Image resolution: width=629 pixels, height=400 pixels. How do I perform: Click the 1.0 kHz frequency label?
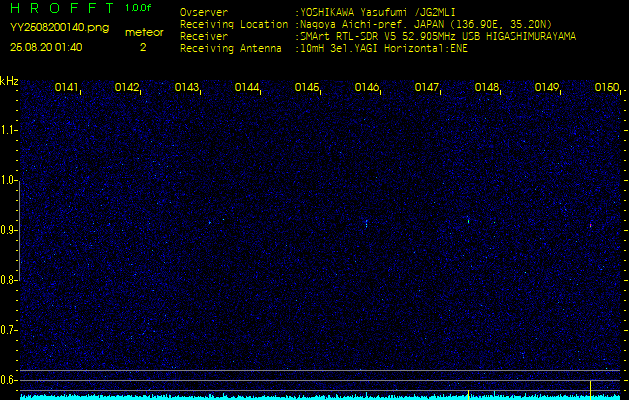coord(7,180)
